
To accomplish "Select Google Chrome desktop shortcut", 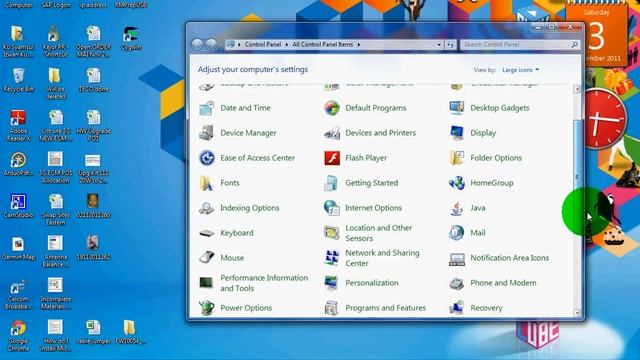I will [18, 336].
